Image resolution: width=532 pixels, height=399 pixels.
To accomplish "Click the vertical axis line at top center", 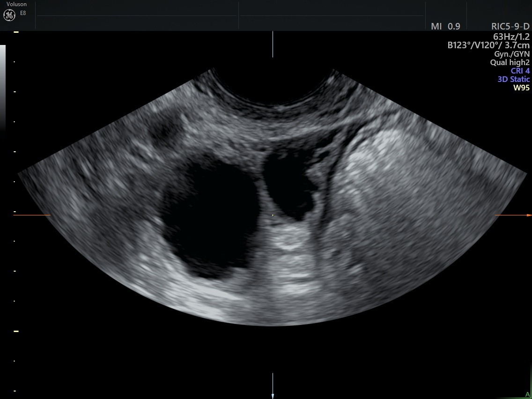I will click(x=273, y=44).
